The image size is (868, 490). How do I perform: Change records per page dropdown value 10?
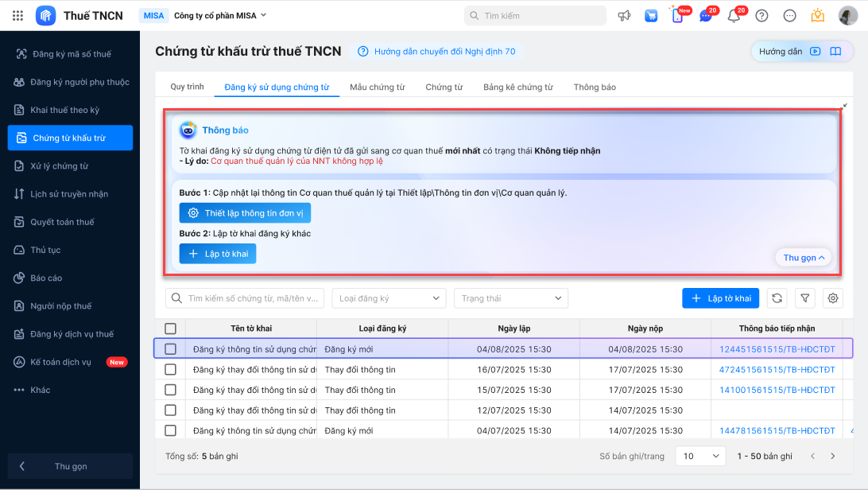(700, 457)
